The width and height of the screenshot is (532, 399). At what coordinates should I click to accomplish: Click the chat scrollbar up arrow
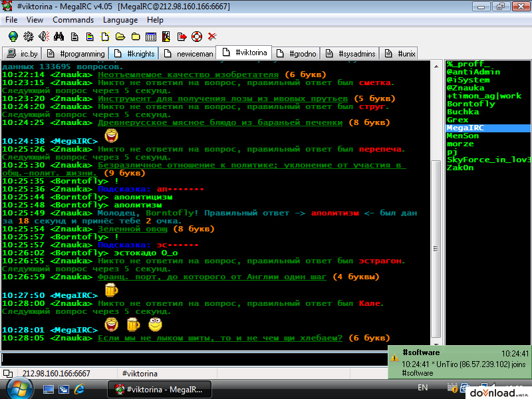tap(436, 66)
